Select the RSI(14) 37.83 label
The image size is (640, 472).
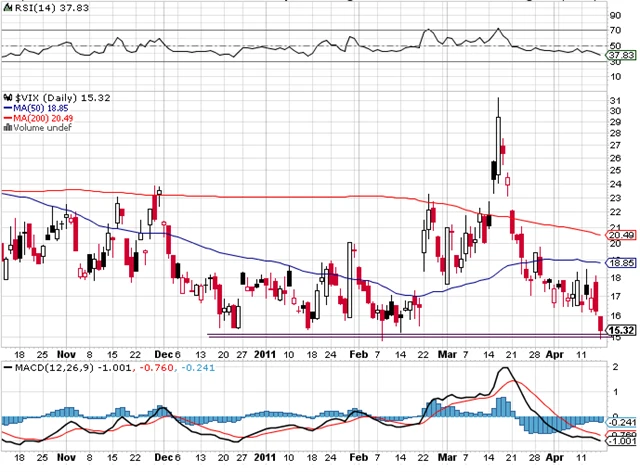pyautogui.click(x=52, y=8)
